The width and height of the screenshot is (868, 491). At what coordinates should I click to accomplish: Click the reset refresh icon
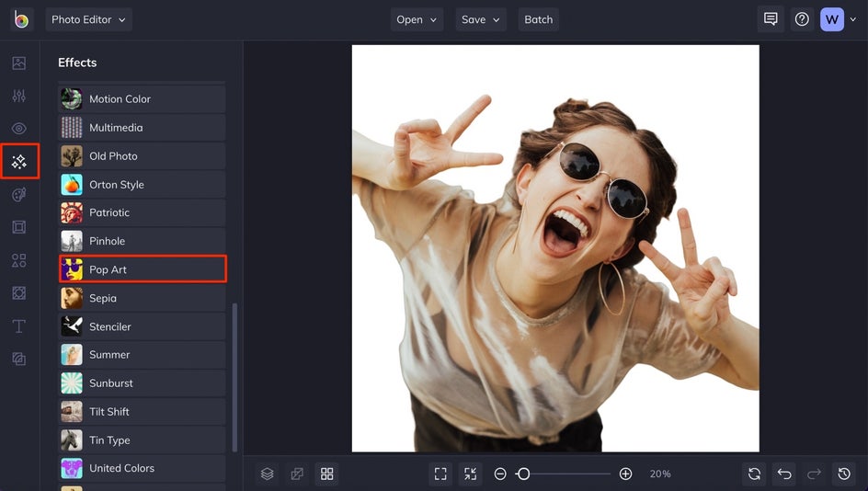[754, 474]
